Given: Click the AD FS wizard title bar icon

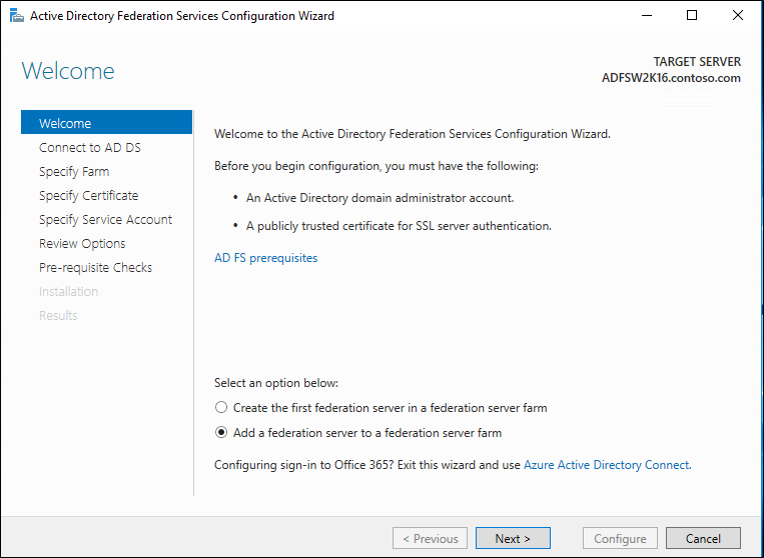Looking at the screenshot, I should (17, 16).
